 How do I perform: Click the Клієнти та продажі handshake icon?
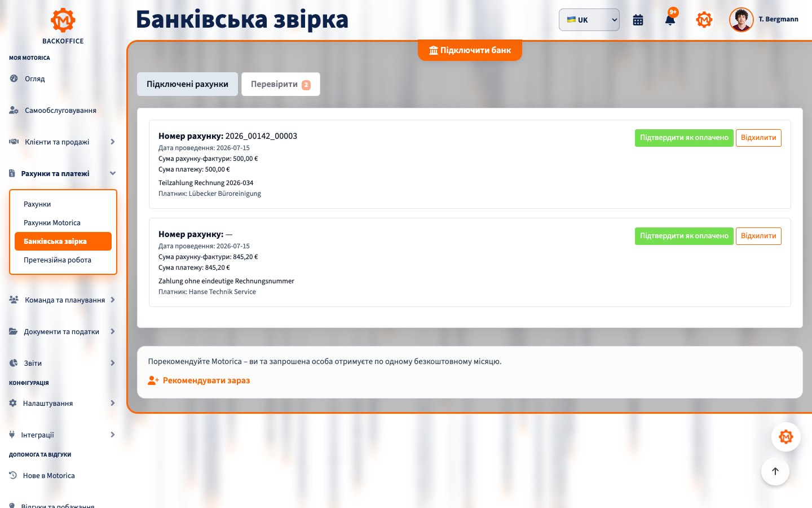pos(14,142)
